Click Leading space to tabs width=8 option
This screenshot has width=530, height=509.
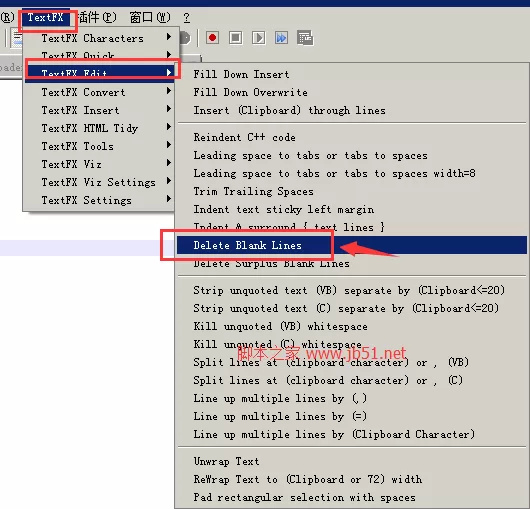click(x=352, y=173)
